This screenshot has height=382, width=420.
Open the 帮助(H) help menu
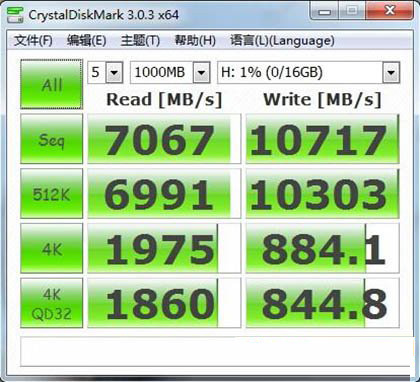(x=195, y=41)
